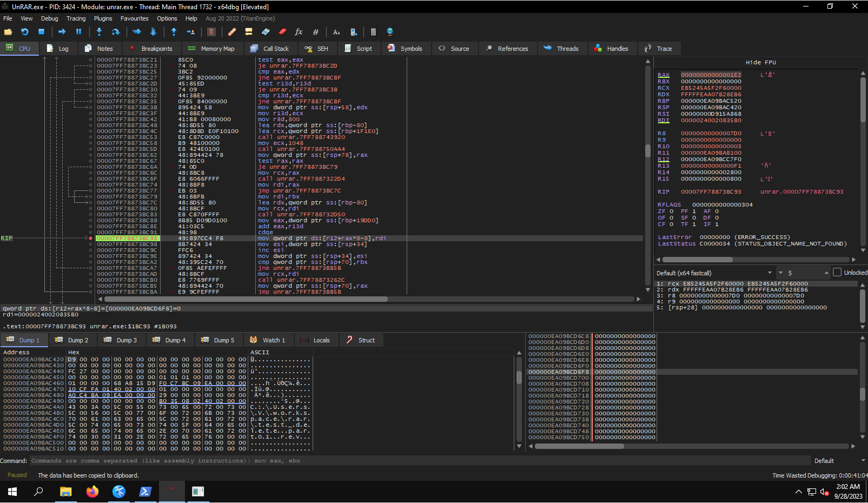The width and height of the screenshot is (868, 503).
Task: Switch to the Breakpoints tab
Action: (x=151, y=49)
